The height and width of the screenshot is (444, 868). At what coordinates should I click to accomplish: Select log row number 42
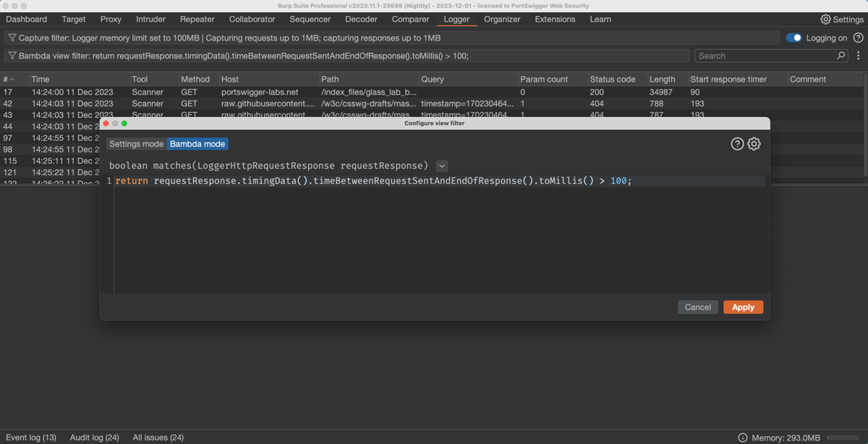(433, 103)
